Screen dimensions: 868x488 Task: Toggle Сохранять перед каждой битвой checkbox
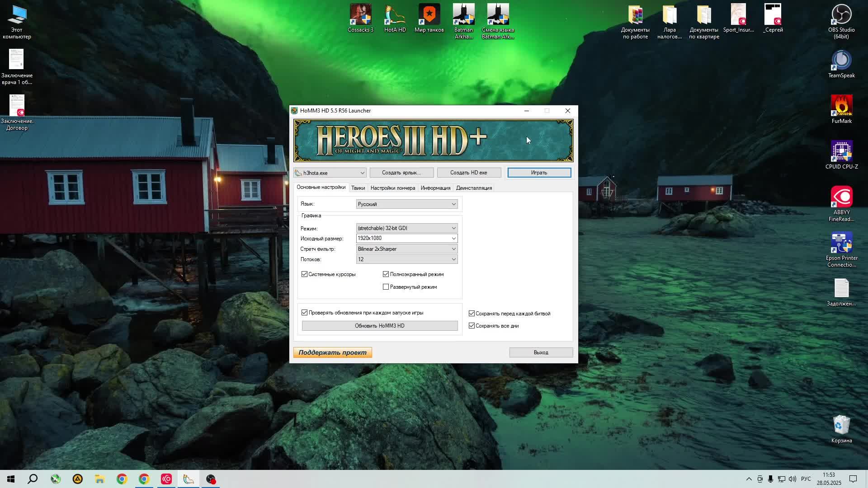click(472, 314)
